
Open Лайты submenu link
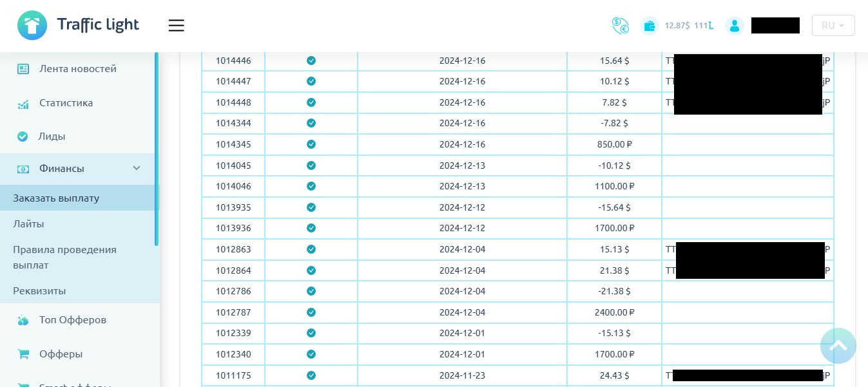pos(28,224)
